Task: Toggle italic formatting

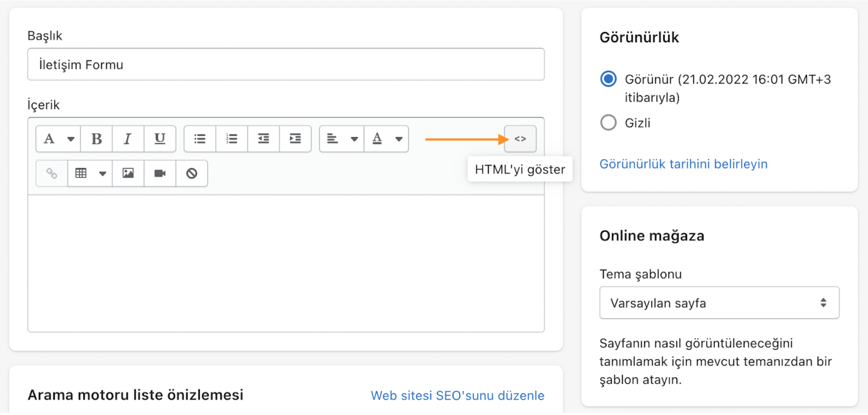Action: point(128,139)
